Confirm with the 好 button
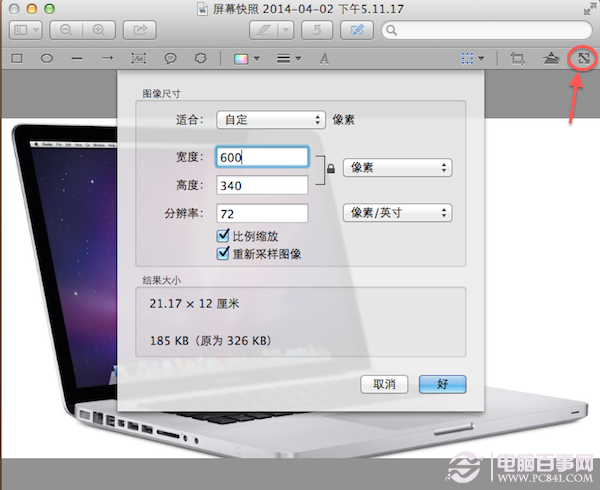The height and width of the screenshot is (490, 600). (x=442, y=384)
